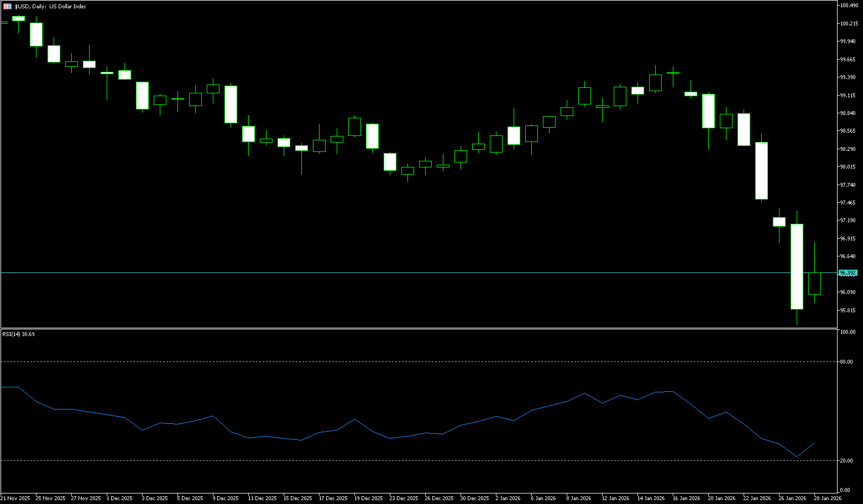
Task: Click the 28 Jan 2026 date label
Action: tap(828, 498)
